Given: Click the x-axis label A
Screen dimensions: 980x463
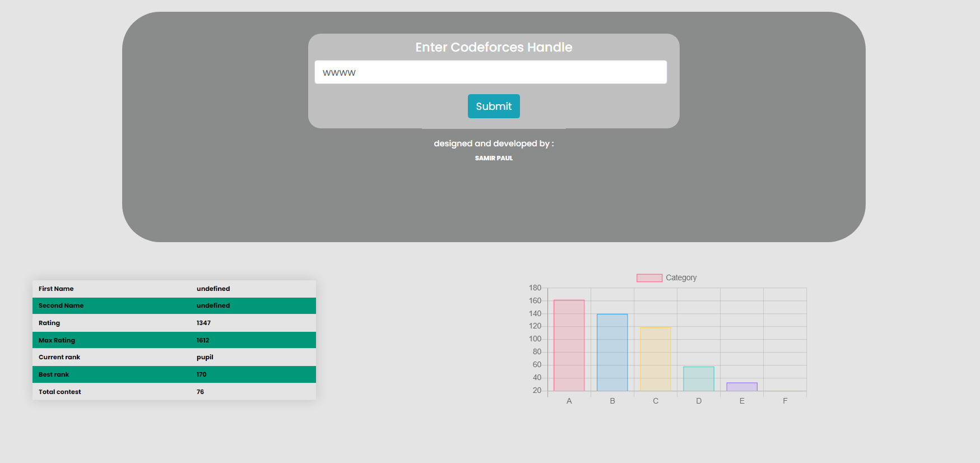Looking at the screenshot, I should [569, 401].
